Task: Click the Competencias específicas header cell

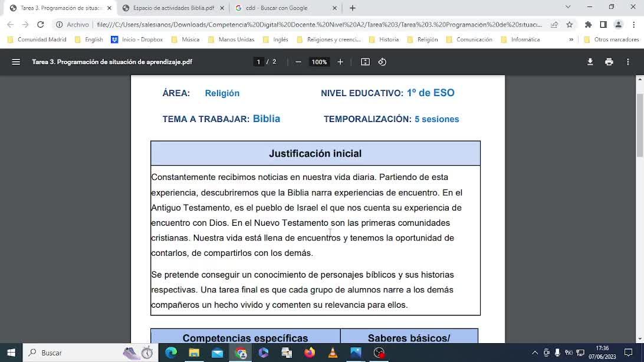Action: [x=245, y=336]
